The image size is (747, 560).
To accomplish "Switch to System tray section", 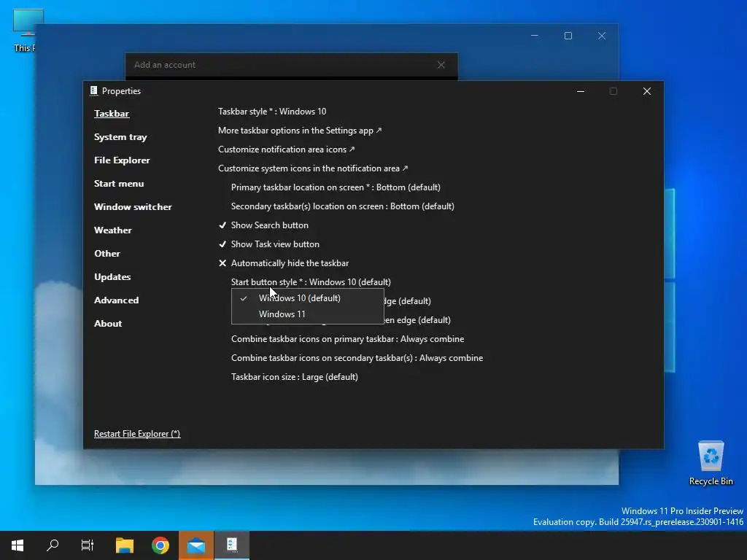I will [120, 137].
